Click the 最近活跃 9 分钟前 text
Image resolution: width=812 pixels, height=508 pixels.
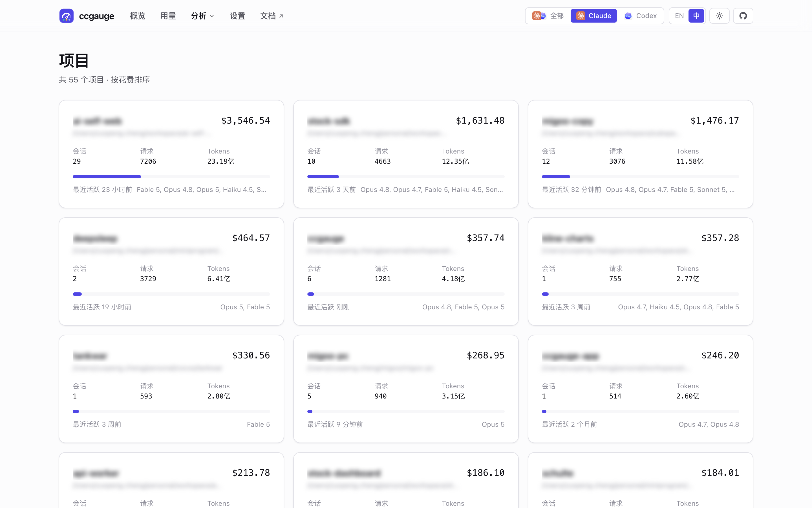pos(335,424)
